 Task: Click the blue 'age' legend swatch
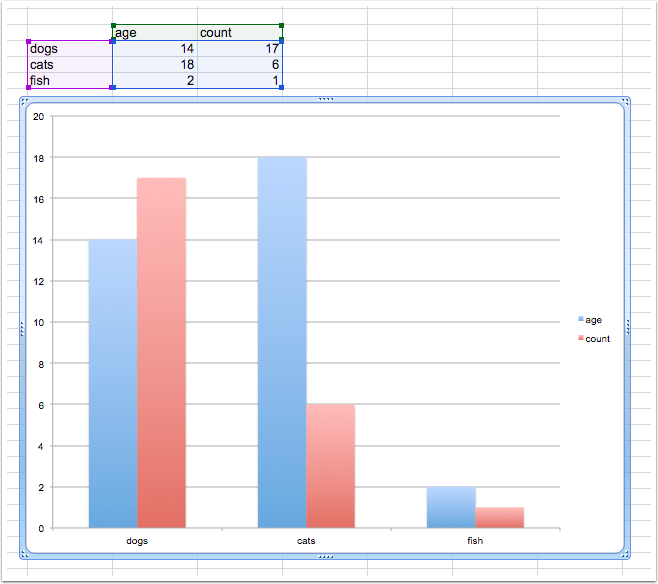pyautogui.click(x=581, y=320)
